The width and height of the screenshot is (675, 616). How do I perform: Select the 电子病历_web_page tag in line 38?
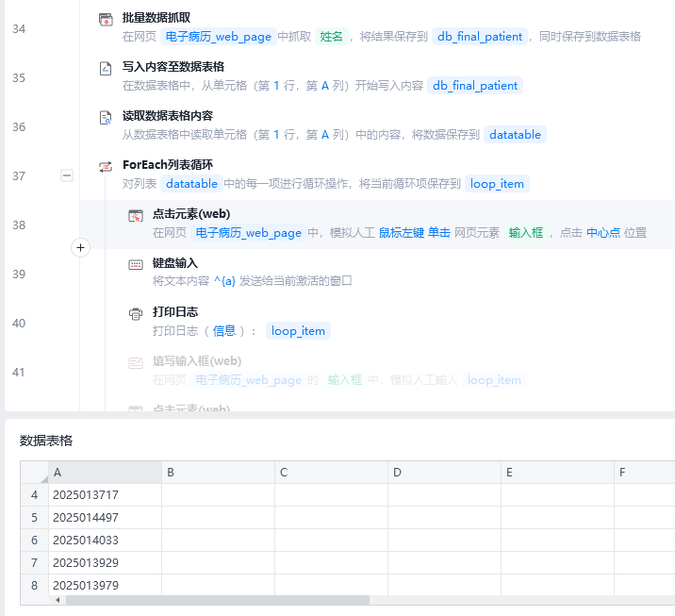[x=249, y=233]
